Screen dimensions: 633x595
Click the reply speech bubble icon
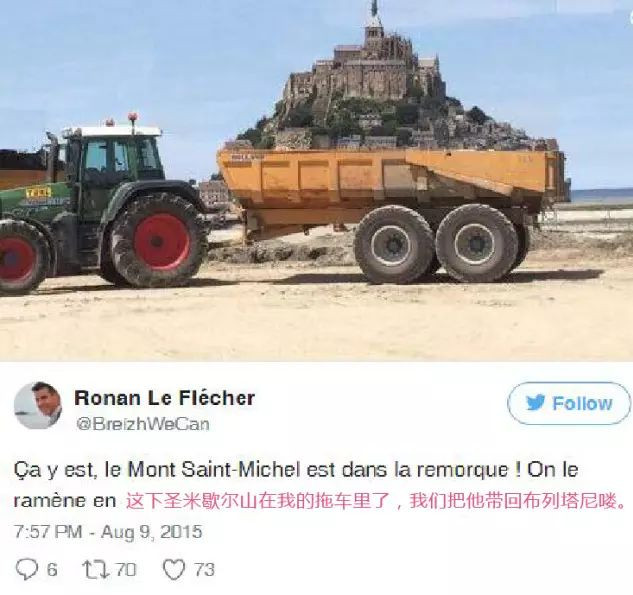(27, 569)
